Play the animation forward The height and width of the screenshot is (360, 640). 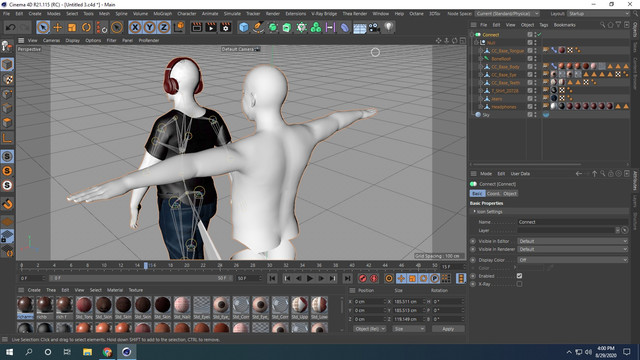click(x=310, y=278)
